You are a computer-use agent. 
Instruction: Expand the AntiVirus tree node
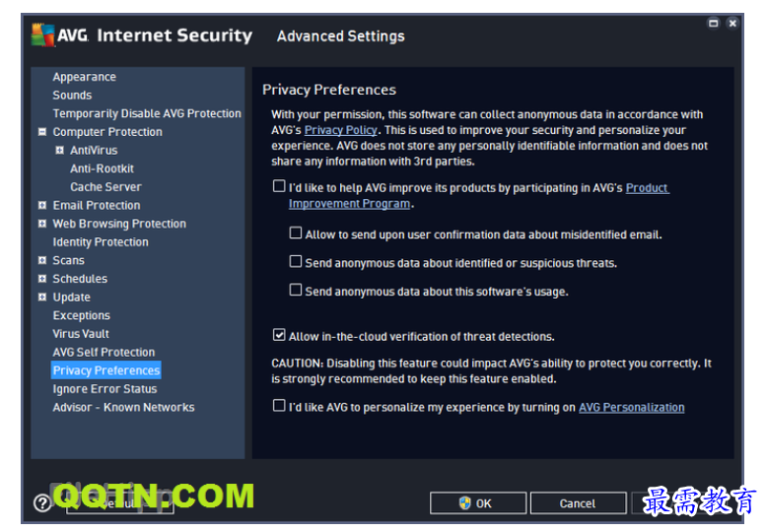point(59,150)
